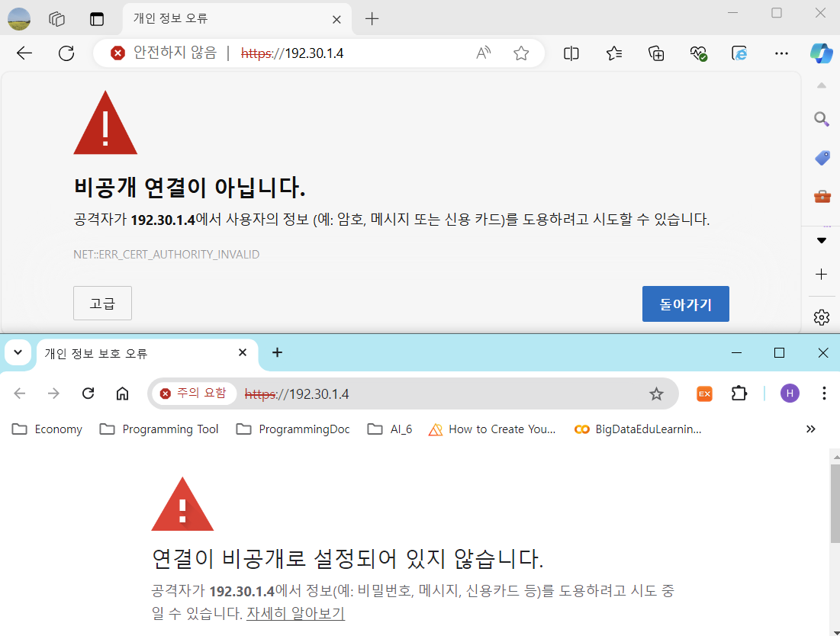
Task: Open Edge split screen icon
Action: (x=571, y=53)
